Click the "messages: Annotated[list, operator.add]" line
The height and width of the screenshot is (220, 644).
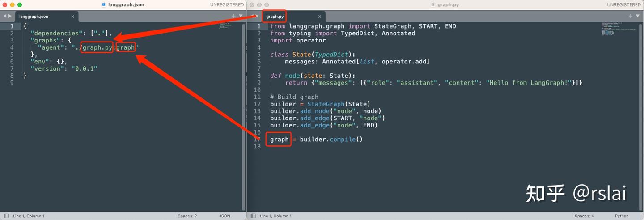[357, 62]
